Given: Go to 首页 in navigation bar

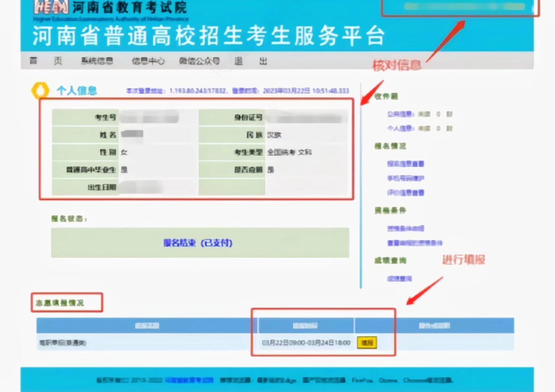Looking at the screenshot, I should point(45,61).
